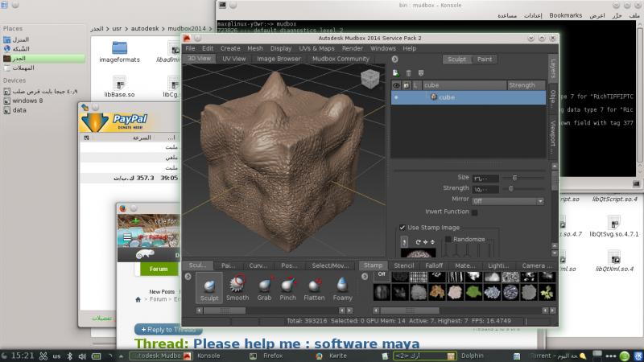Image resolution: width=644 pixels, height=362 pixels.
Task: Click the delete layer trash icon
Action: point(408,73)
